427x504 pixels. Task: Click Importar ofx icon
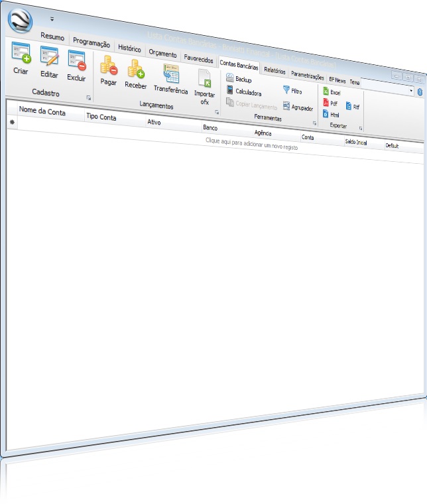[x=205, y=79]
